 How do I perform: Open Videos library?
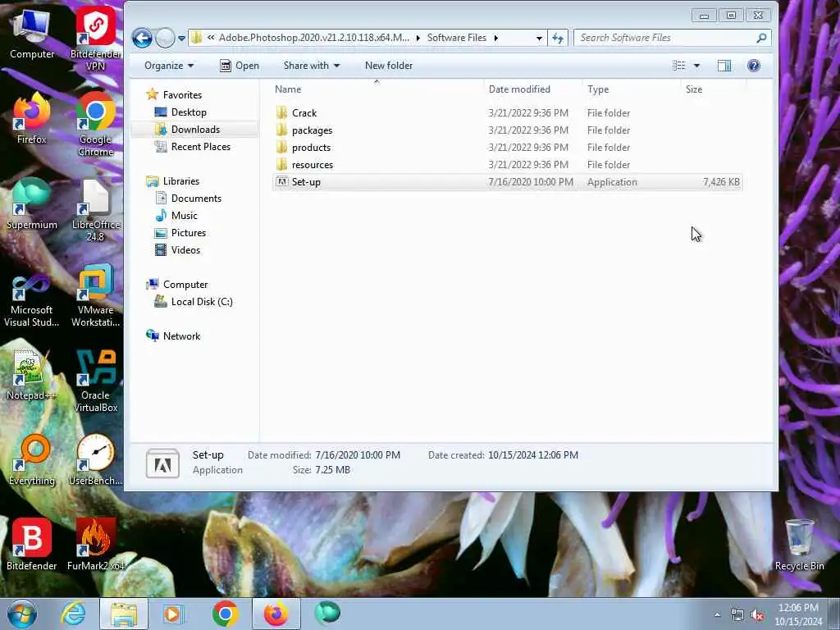click(177, 249)
